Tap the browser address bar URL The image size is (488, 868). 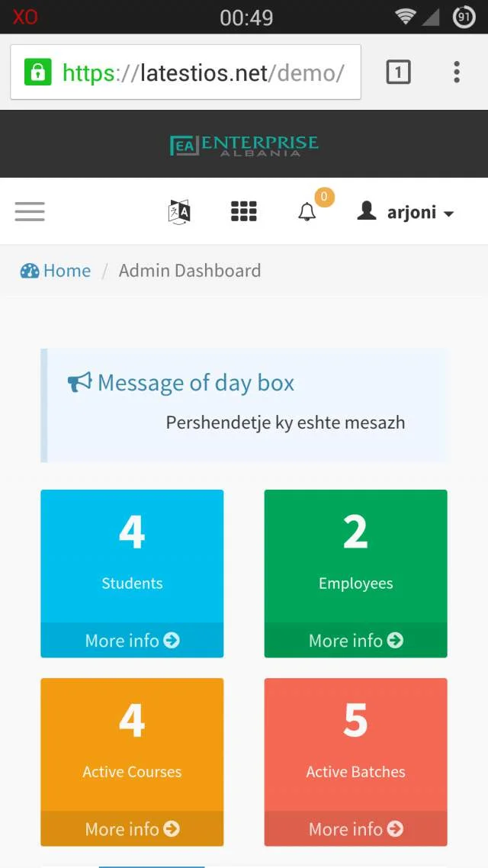(203, 73)
